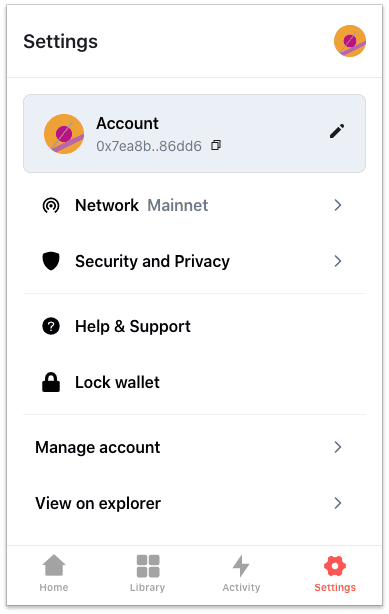Click the Lock wallet label
The image size is (389, 614).
coord(118,382)
